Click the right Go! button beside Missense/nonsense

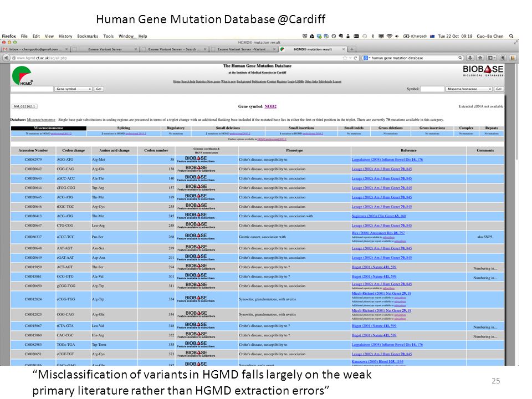[x=498, y=89]
